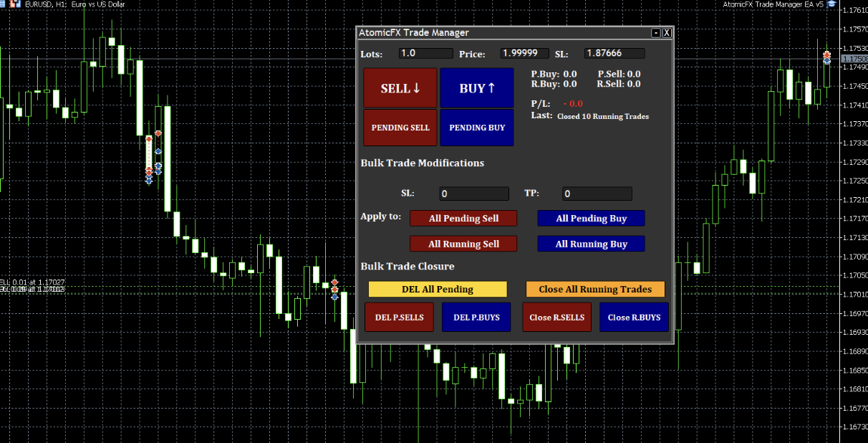The width and height of the screenshot is (868, 443).
Task: Apply to All Running Buy
Action: (x=591, y=244)
